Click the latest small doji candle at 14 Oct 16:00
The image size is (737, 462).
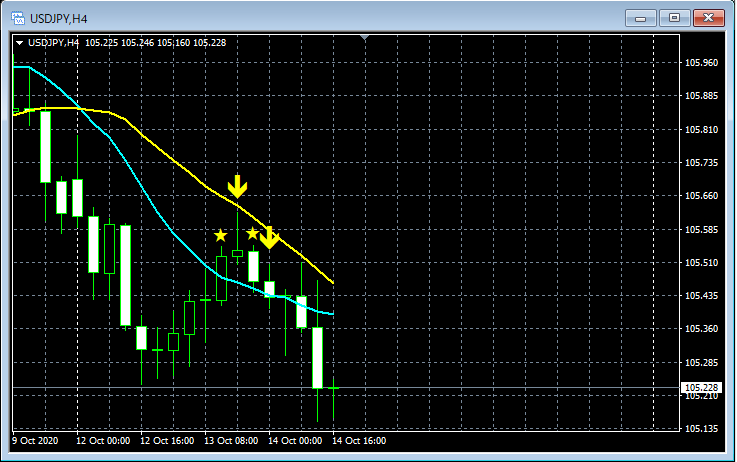(334, 388)
